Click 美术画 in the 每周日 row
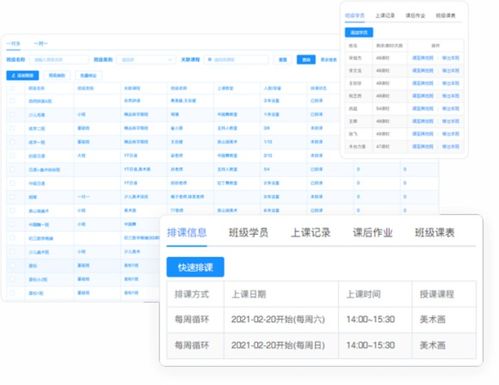Screen dimensions: 499x385 pos(432,345)
